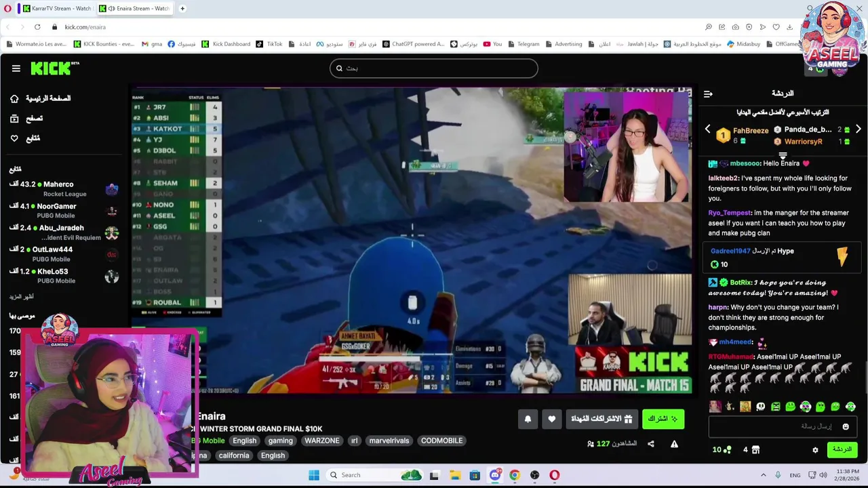Viewport: 868px width, 488px height.
Task: Select the marvelrivals tag
Action: tap(389, 441)
